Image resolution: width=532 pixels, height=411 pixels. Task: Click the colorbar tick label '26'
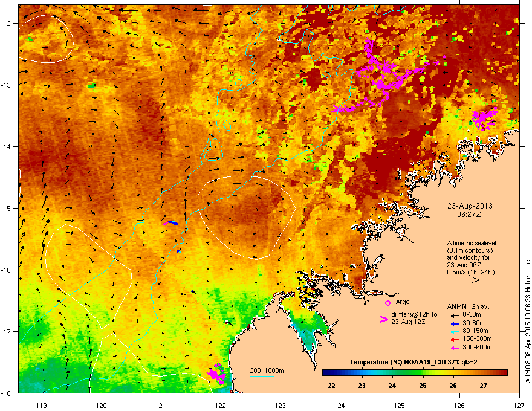tap(453, 386)
